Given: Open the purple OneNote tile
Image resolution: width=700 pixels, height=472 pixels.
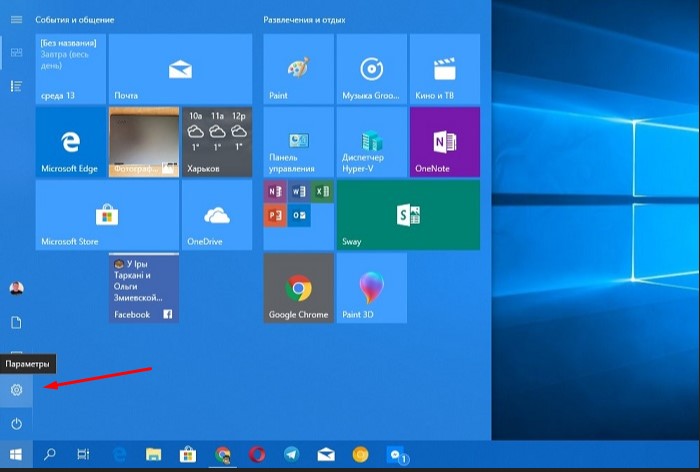Looking at the screenshot, I should (445, 142).
